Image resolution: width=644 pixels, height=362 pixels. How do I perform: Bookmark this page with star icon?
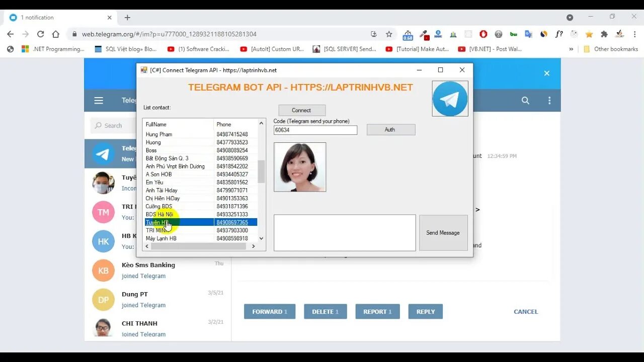pyautogui.click(x=389, y=34)
